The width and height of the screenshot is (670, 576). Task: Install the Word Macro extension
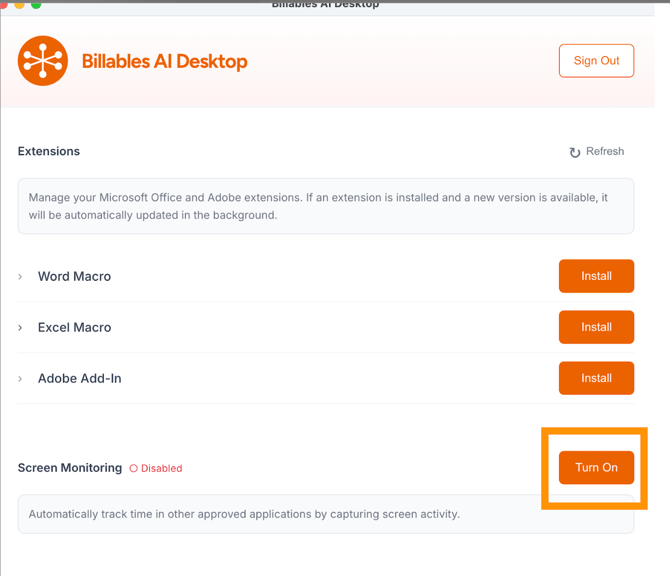[x=596, y=276]
